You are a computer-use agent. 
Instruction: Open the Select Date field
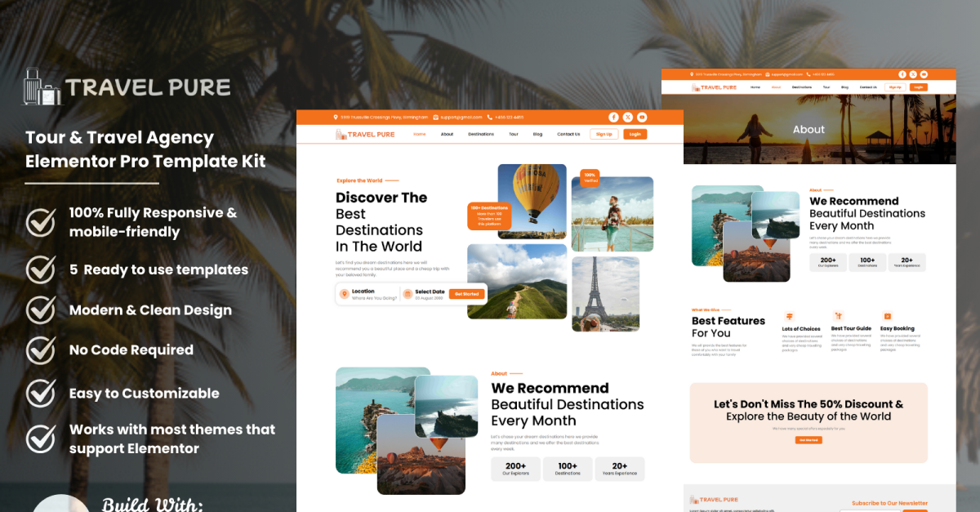tap(430, 294)
